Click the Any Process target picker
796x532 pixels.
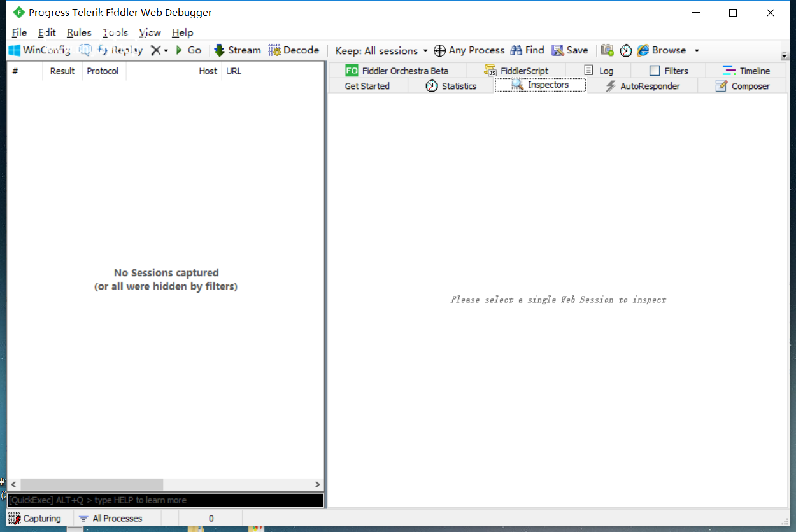(x=469, y=50)
